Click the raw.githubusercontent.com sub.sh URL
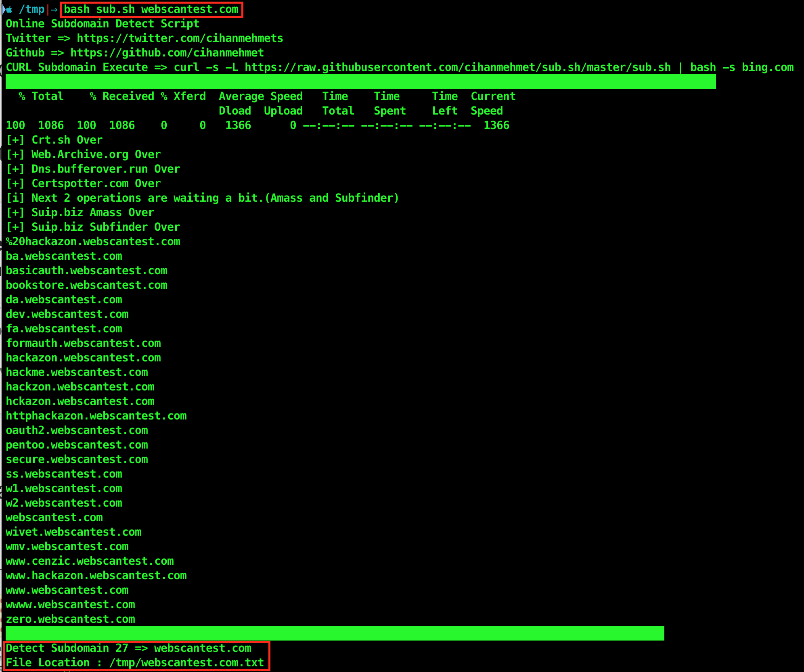 click(x=457, y=67)
